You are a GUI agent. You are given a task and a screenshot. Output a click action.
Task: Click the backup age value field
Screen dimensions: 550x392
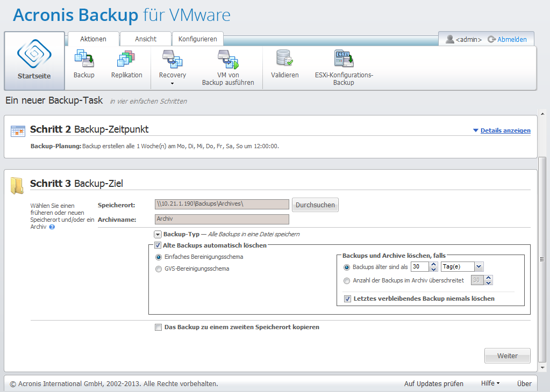(419, 266)
